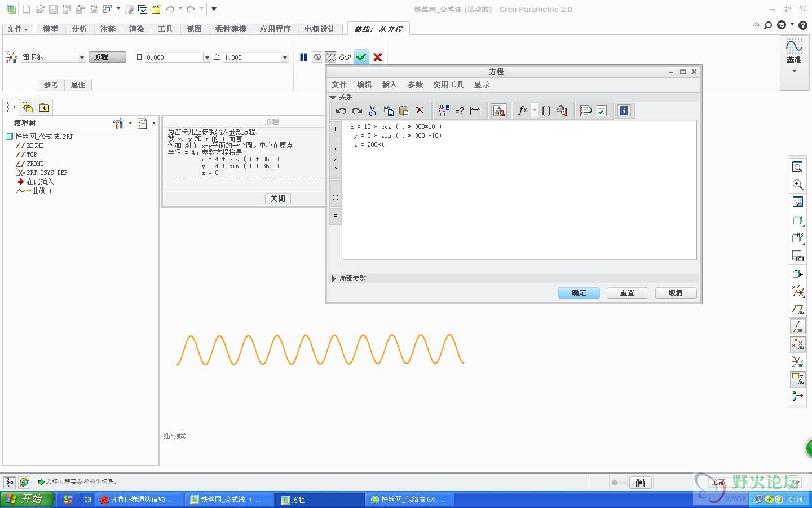The width and height of the screenshot is (812, 508).
Task: Open the 至 range end dropdown
Action: [x=285, y=58]
